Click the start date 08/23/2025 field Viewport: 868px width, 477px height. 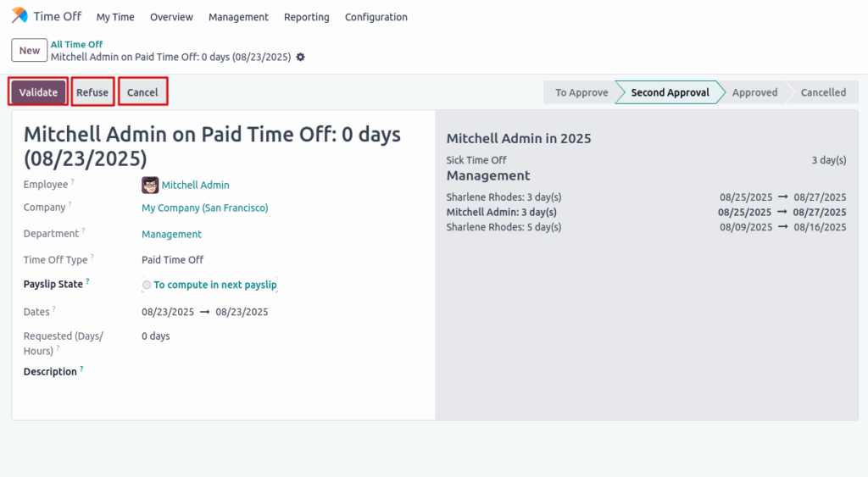pos(168,312)
